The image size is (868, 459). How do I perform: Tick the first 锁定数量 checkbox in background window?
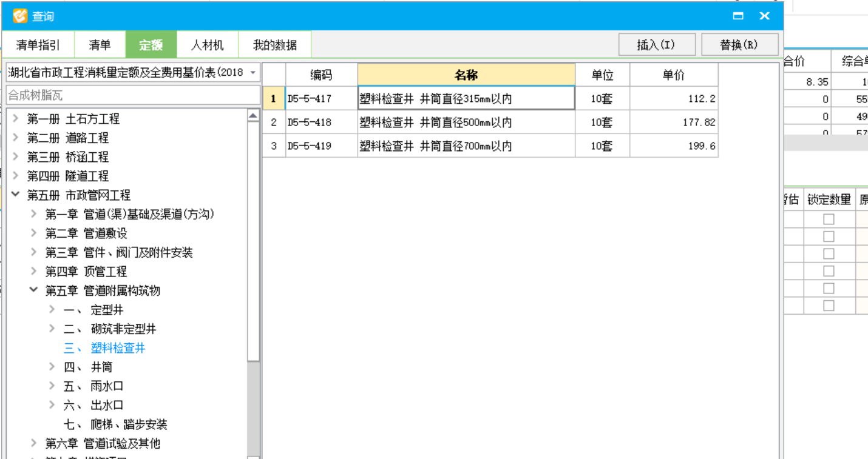tap(829, 219)
